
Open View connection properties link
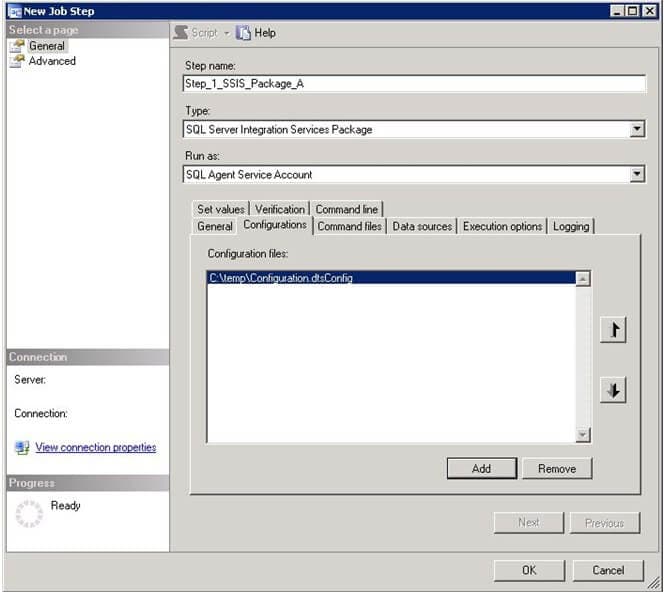click(96, 448)
